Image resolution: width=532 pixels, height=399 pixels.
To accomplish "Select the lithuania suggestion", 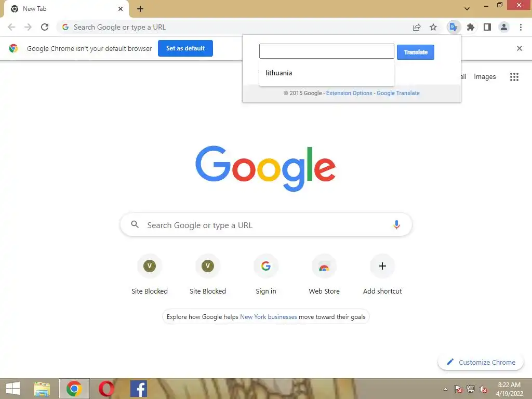I will 326,73.
